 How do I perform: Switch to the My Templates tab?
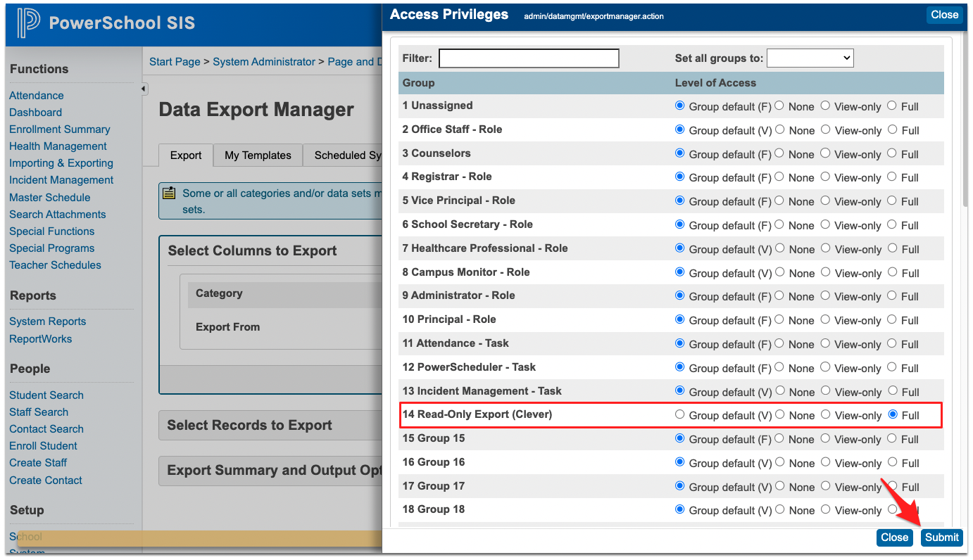[x=258, y=155]
